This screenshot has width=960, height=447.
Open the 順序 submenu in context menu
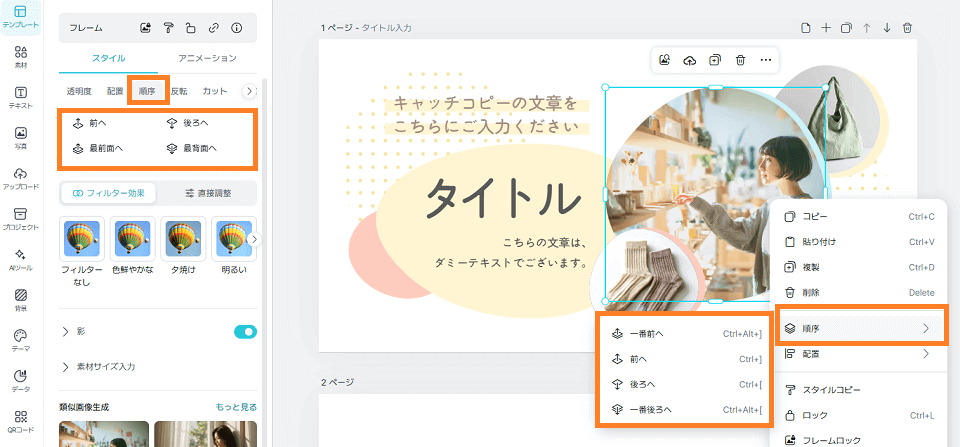[x=860, y=328]
